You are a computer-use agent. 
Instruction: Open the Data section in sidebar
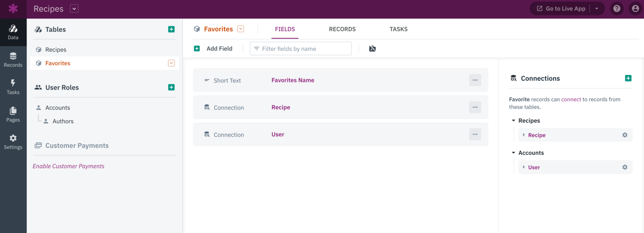coord(13,32)
